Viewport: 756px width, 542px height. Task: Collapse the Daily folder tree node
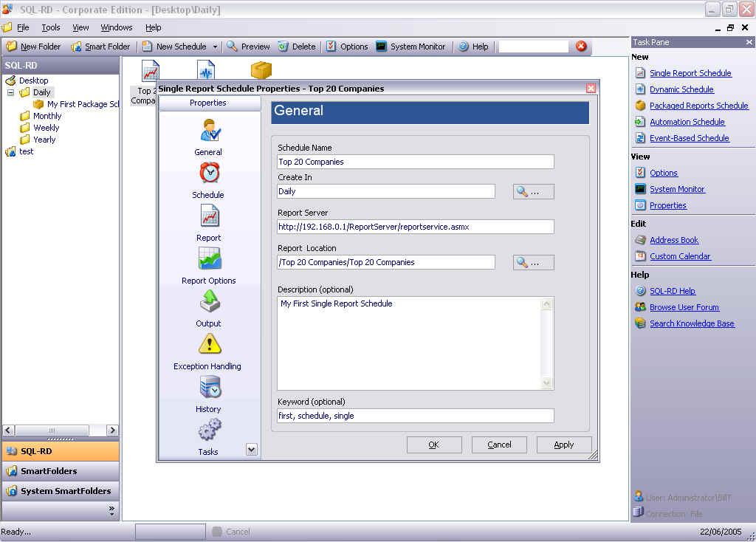click(x=10, y=92)
